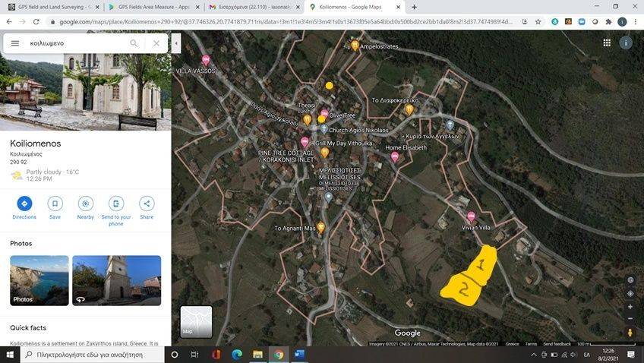Switch to the Gmail inbox tab
This screenshot has height=363, width=644.
(x=251, y=7)
